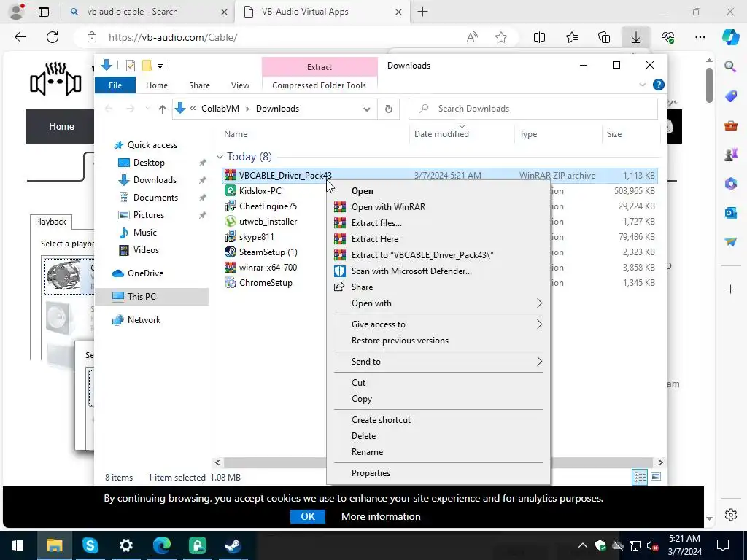The height and width of the screenshot is (560, 747).
Task: Open the Home ribbon tab
Action: [157, 85]
